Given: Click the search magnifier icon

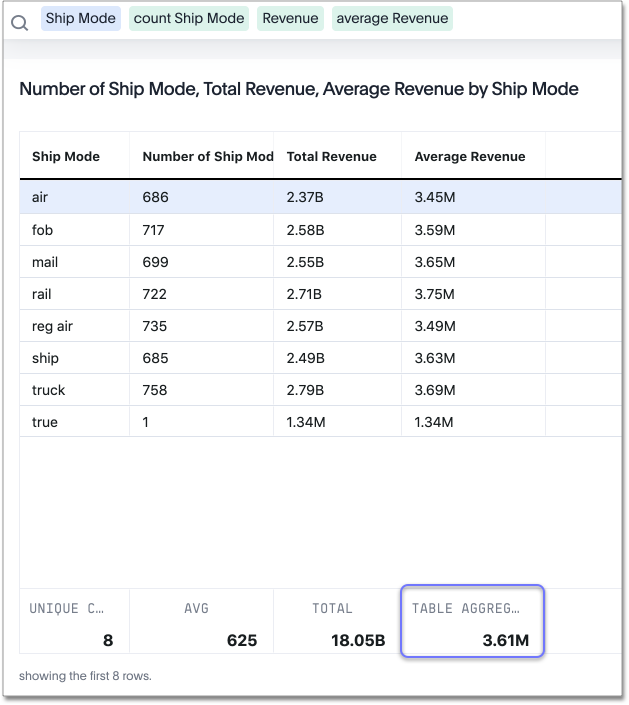Looking at the screenshot, I should click(x=19, y=21).
